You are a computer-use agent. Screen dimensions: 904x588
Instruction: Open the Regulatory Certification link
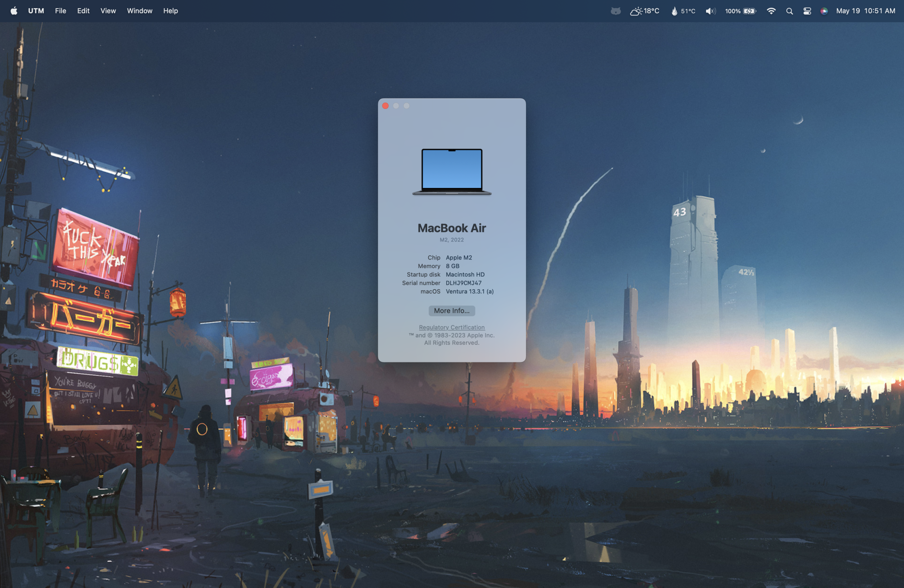point(452,327)
